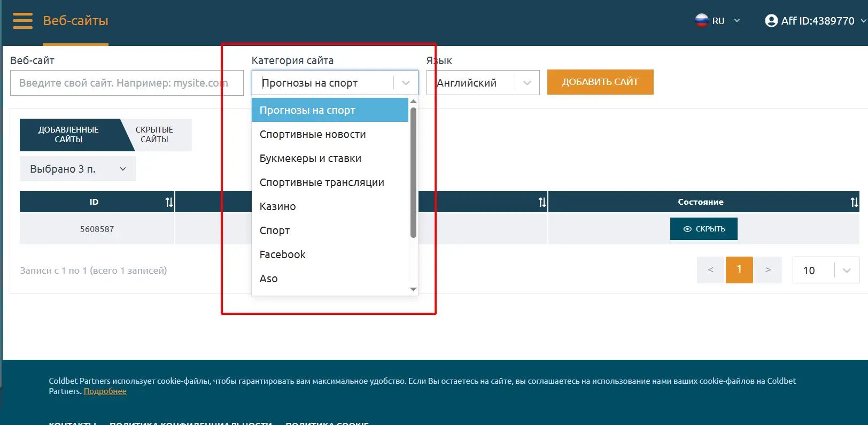The width and height of the screenshot is (868, 425).
Task: Click the Russian flag icon
Action: pyautogui.click(x=701, y=21)
